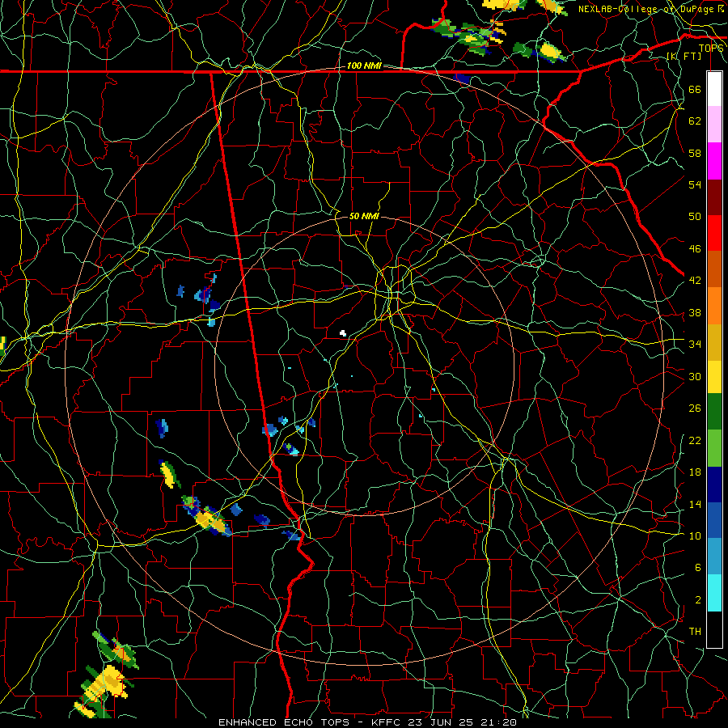Click the black TH legend band
Screen dimensions: 728x728
coord(714,629)
